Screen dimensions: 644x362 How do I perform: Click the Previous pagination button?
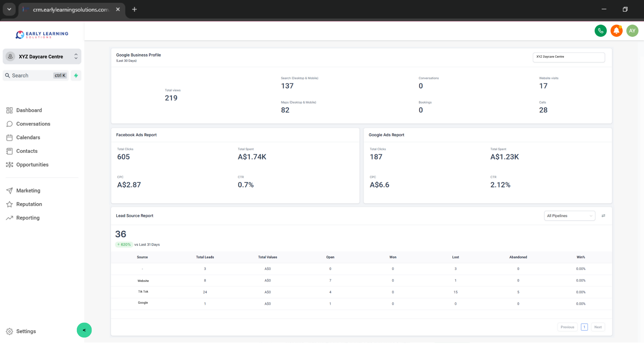pyautogui.click(x=567, y=327)
